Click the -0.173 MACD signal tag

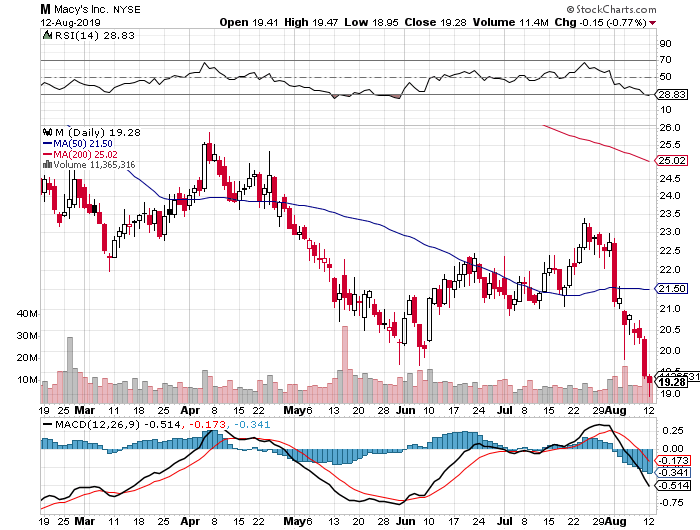coord(672,460)
